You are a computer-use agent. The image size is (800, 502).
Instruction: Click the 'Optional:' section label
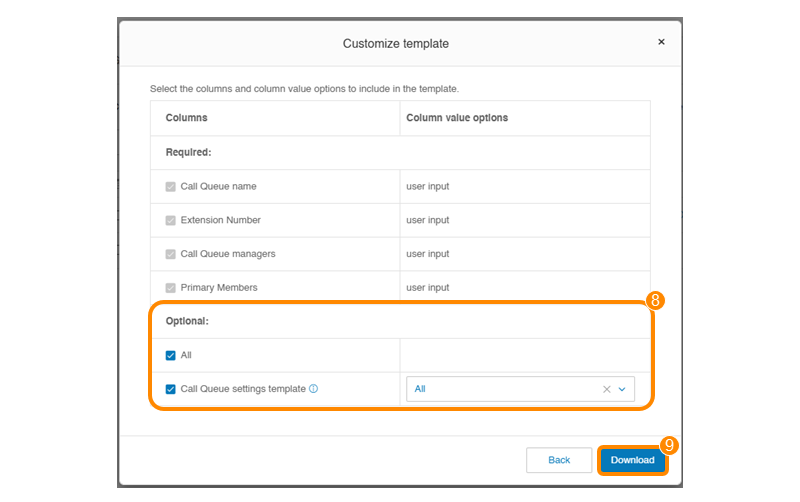click(187, 322)
